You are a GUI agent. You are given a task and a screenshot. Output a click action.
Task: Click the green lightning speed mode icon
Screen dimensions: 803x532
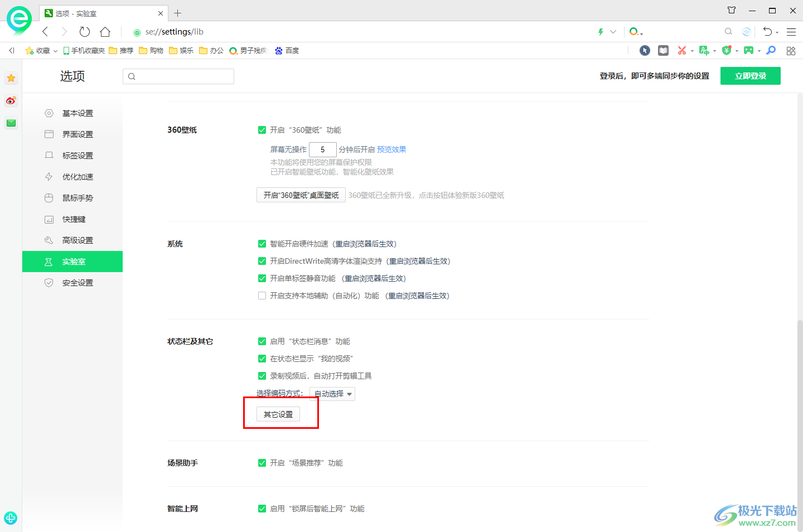tap(601, 32)
